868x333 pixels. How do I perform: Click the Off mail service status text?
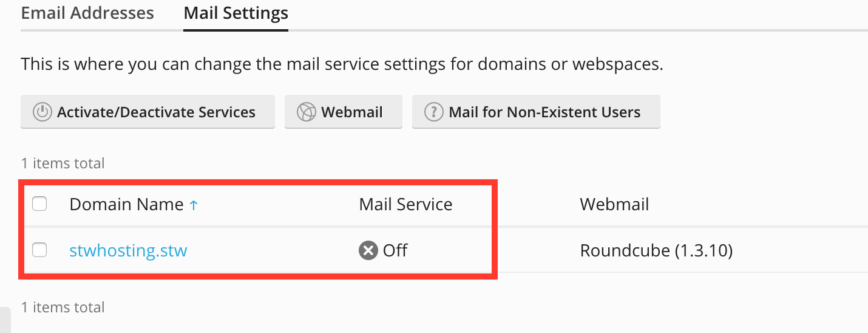click(395, 250)
